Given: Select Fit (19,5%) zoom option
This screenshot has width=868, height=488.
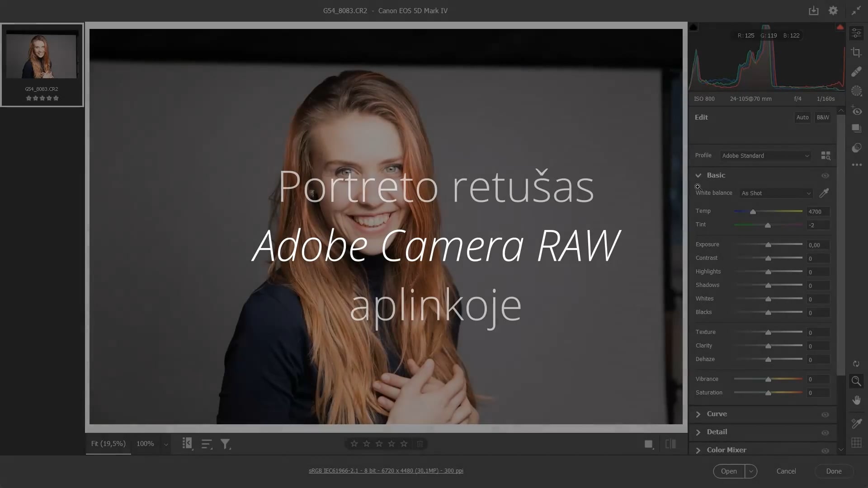Looking at the screenshot, I should [108, 444].
